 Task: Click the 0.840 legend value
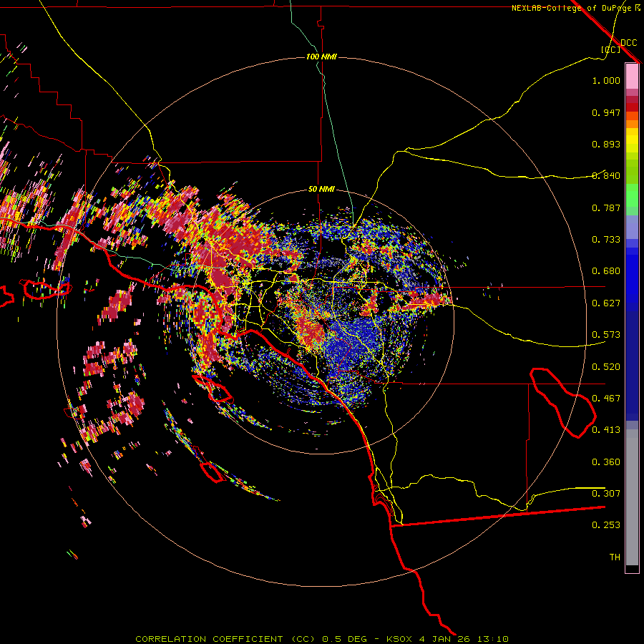[606, 176]
